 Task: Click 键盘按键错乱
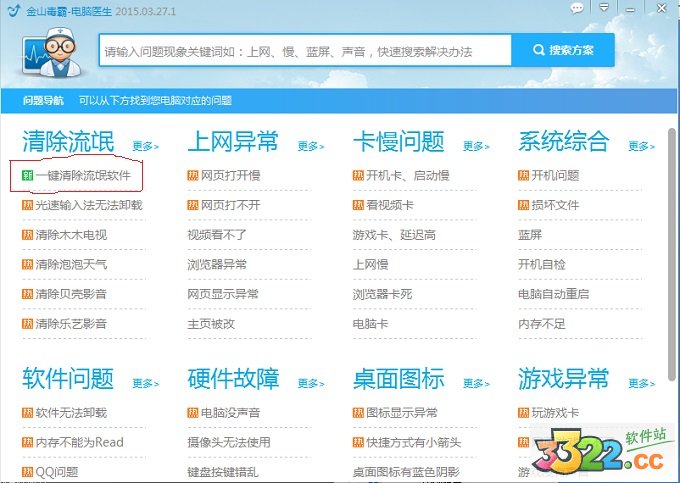223,472
